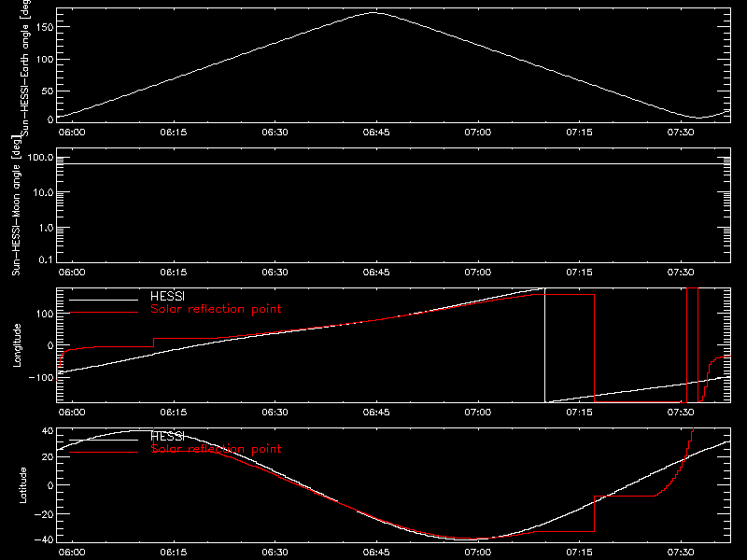Click the 100.0 tick on Moon angle plot
This screenshot has height=560, width=747.
point(41,157)
